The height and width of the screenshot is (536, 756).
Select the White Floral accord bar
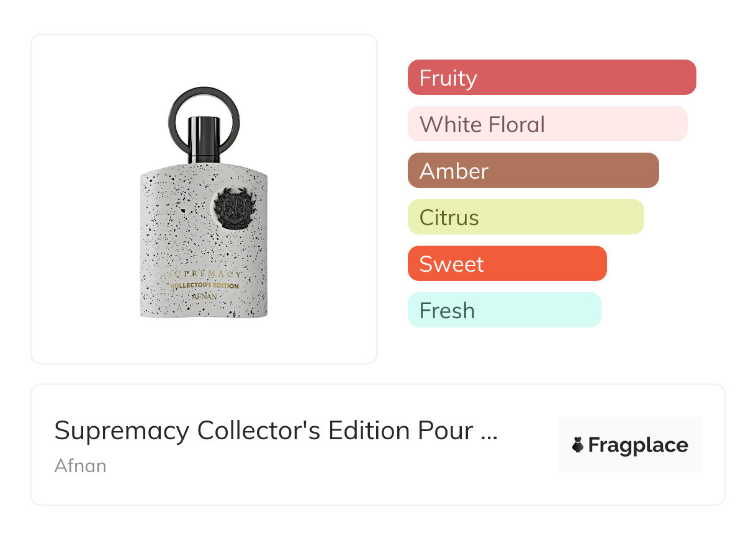point(547,124)
